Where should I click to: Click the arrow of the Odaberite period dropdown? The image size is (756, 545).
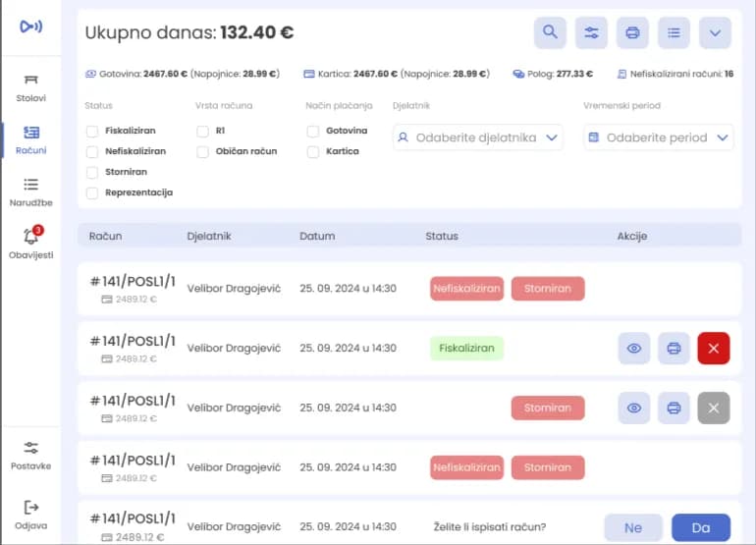pos(723,137)
